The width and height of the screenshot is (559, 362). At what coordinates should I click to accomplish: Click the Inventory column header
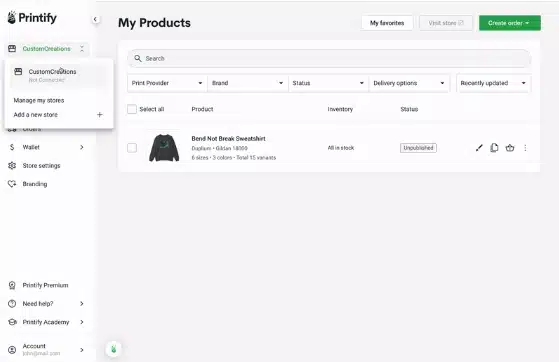click(x=340, y=109)
